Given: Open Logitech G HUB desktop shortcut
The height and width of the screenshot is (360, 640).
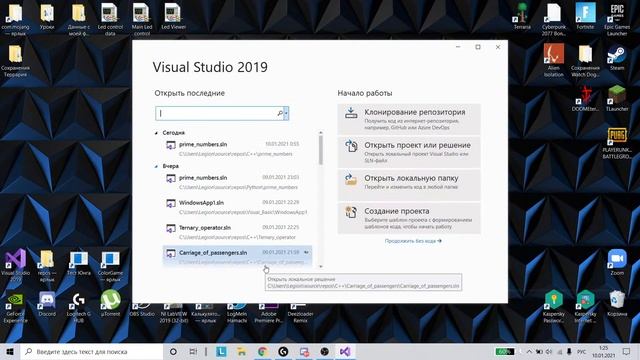Looking at the screenshot, I should click(79, 307).
